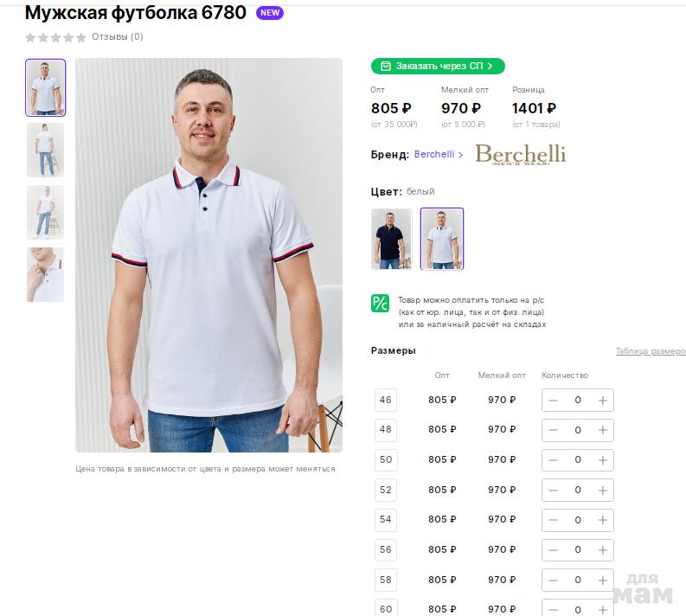
Task: Open the size chart link
Action: click(650, 351)
